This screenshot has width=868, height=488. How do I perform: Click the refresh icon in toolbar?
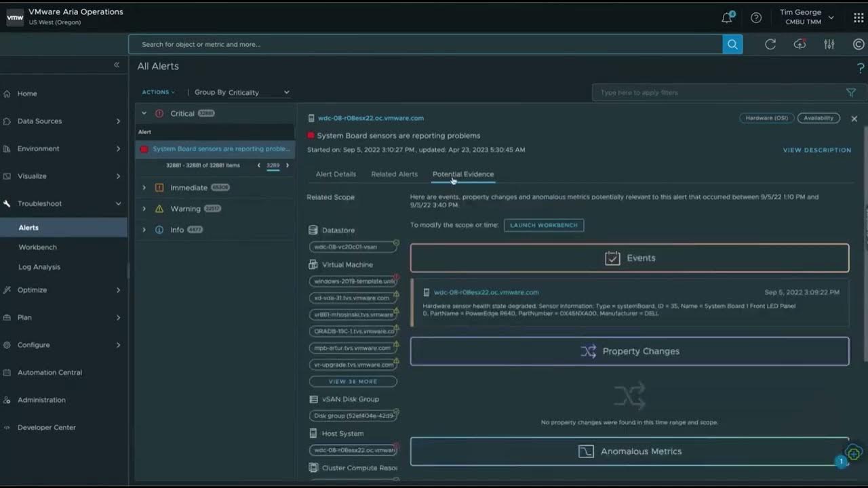click(770, 44)
